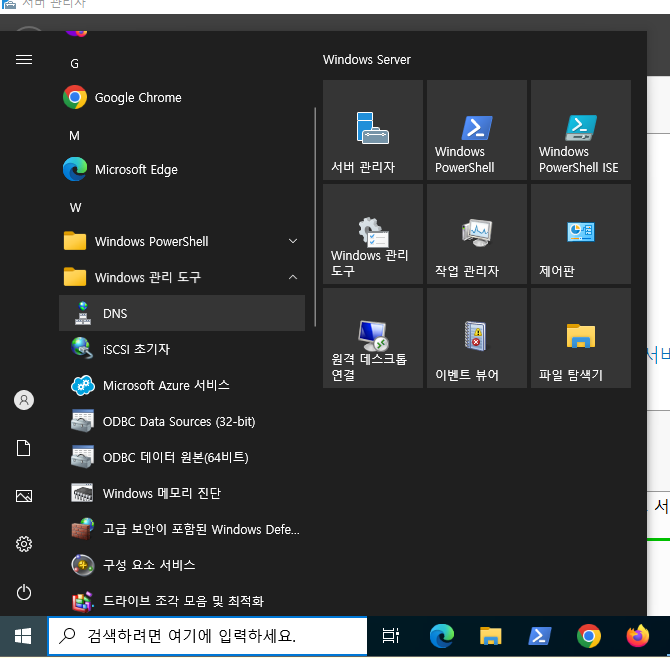The image size is (670, 658).
Task: Open the 원격 데스크톱 연결 tile
Action: (373, 338)
